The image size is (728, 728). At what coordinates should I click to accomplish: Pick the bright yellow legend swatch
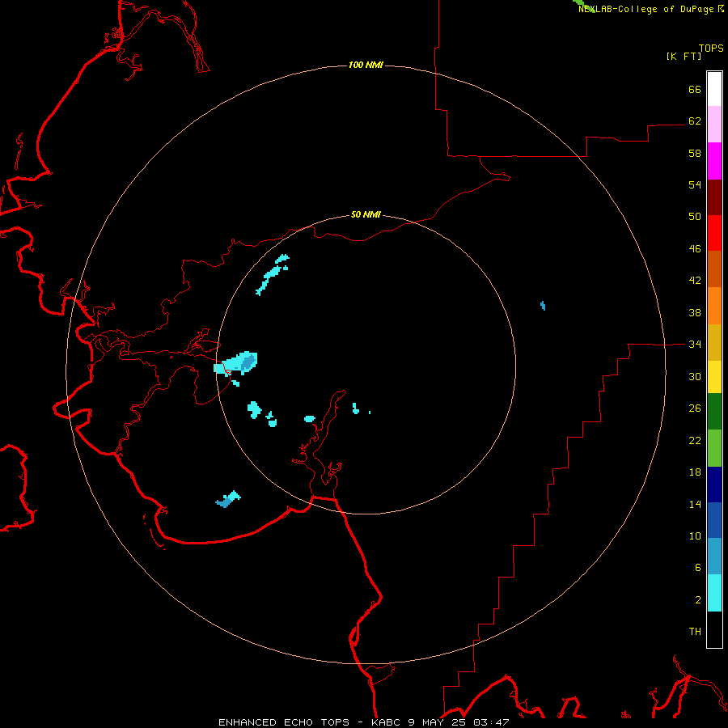point(714,377)
